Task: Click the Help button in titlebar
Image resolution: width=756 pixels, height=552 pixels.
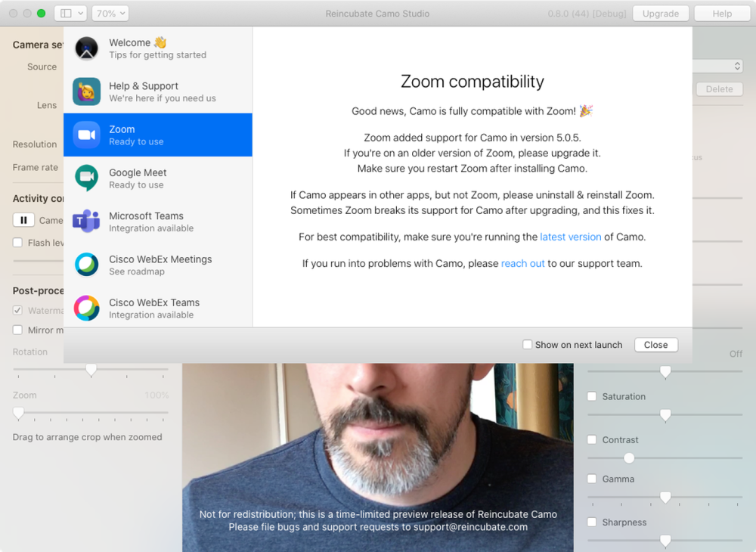Action: pos(721,14)
